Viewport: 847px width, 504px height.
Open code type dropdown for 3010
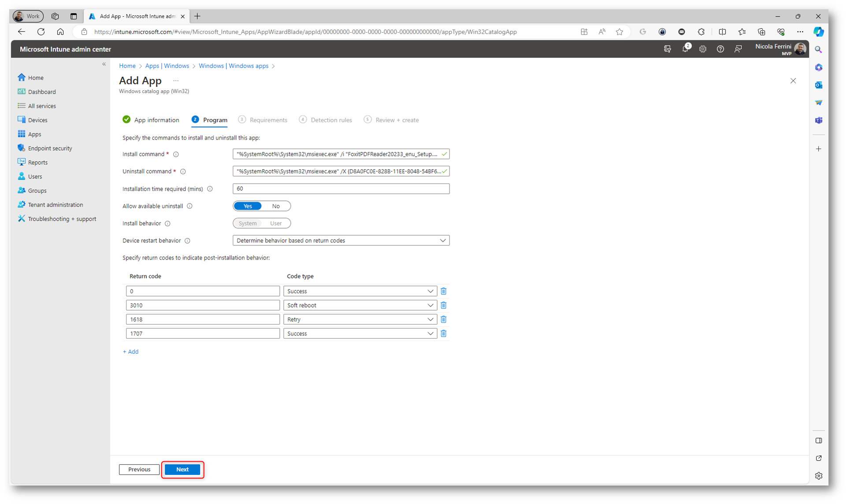pyautogui.click(x=360, y=305)
